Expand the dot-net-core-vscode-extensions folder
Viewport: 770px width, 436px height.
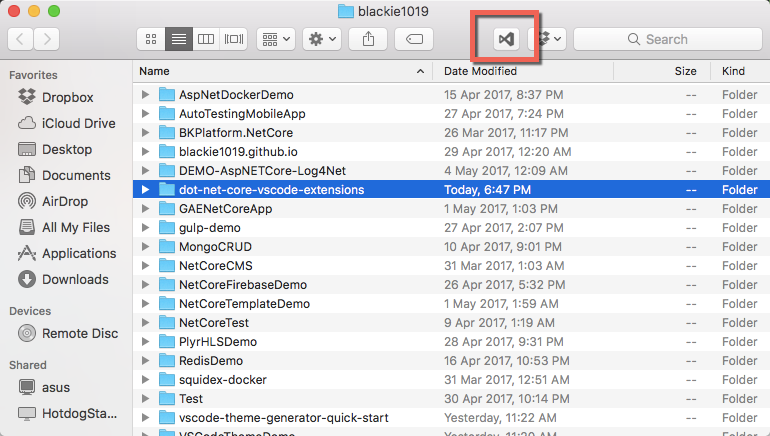click(x=146, y=189)
